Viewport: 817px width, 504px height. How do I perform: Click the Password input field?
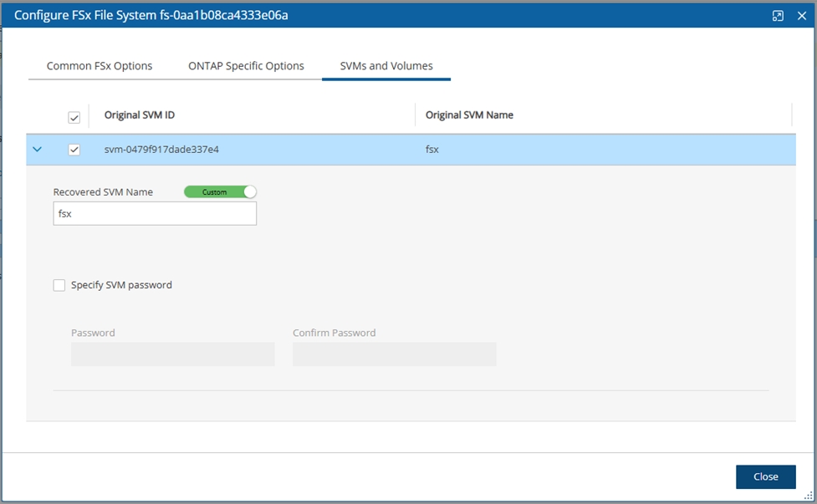172,354
